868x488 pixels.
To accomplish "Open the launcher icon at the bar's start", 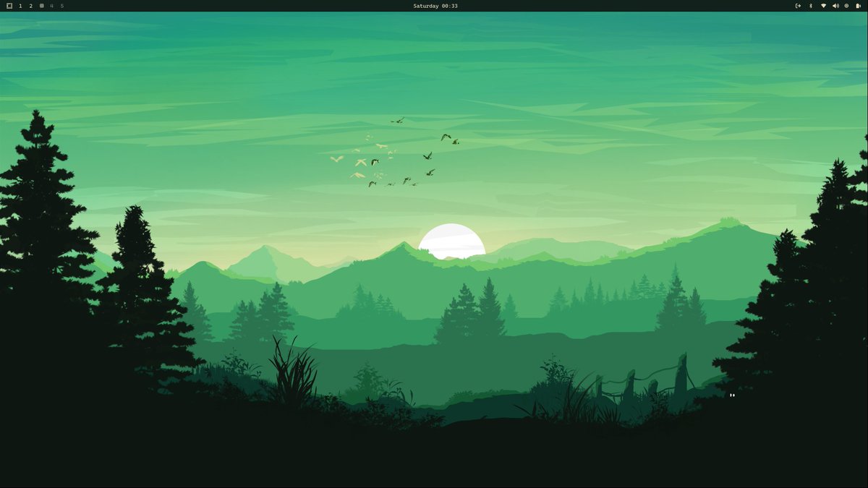I will click(x=9, y=6).
